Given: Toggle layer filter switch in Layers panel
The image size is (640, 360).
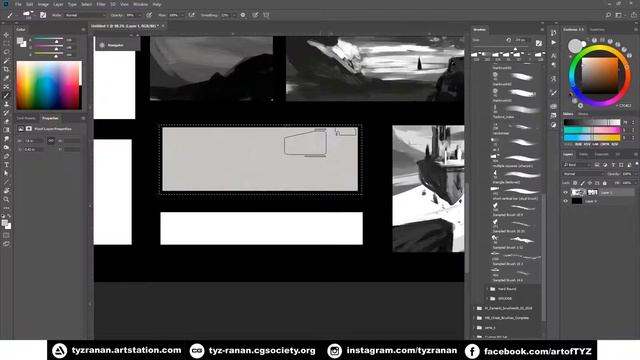Looking at the screenshot, I should 636,164.
